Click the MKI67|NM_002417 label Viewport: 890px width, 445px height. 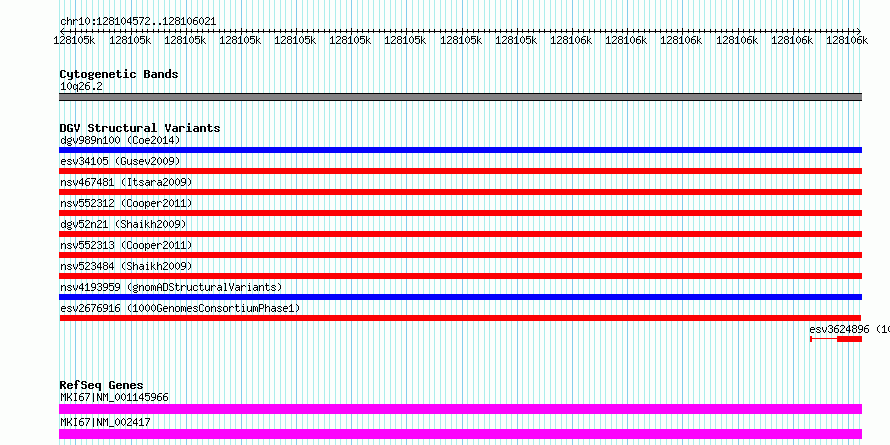click(x=105, y=422)
